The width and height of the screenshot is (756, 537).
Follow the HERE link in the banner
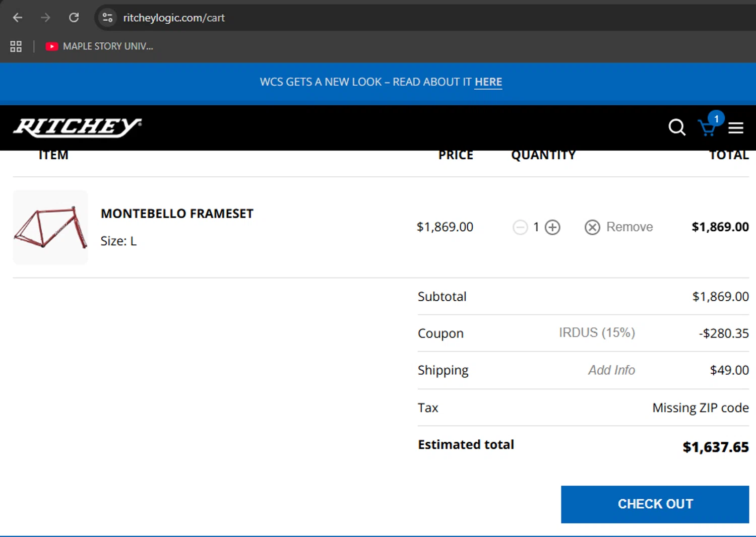pos(488,82)
